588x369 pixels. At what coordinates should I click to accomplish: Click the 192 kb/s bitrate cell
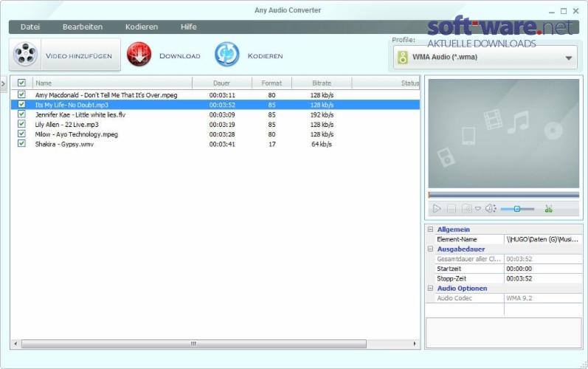pyautogui.click(x=322, y=114)
